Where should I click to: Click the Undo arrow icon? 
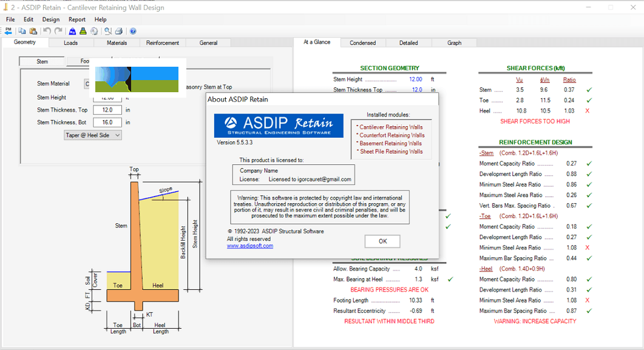pyautogui.click(x=47, y=31)
